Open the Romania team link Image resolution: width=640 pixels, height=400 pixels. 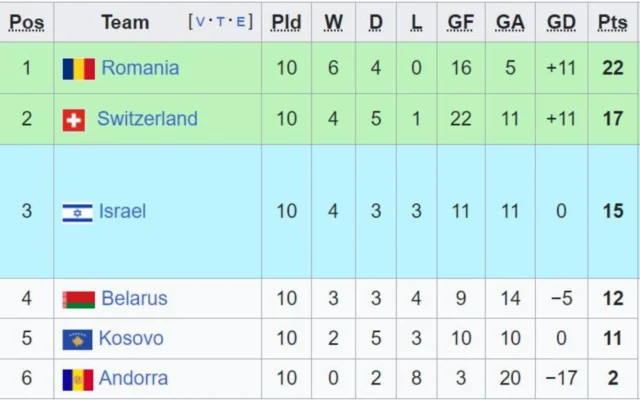point(140,68)
